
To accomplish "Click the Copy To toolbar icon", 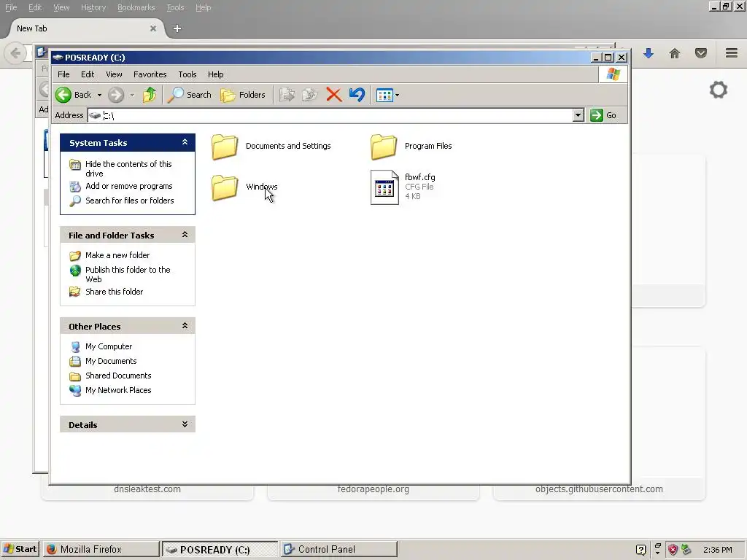I will pyautogui.click(x=309, y=95).
